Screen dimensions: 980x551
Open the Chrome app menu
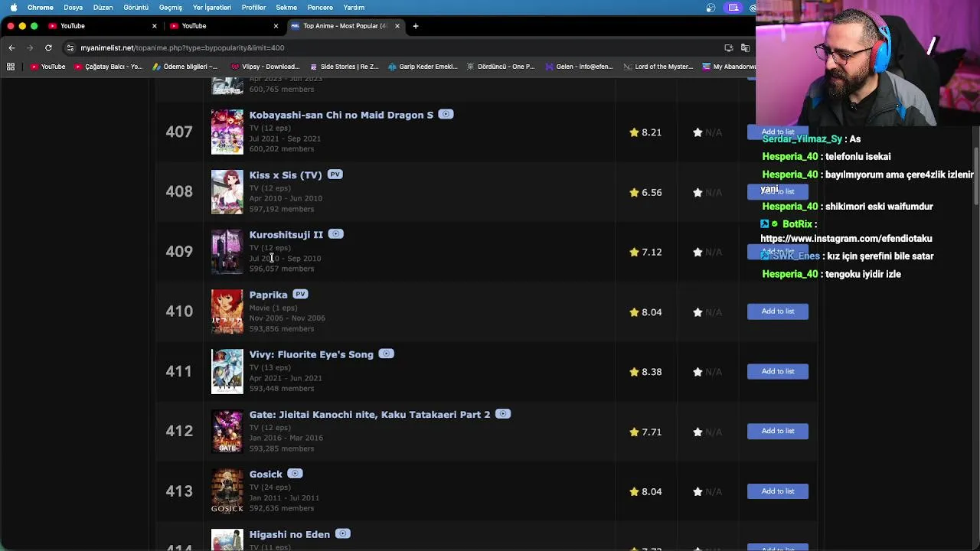[41, 8]
